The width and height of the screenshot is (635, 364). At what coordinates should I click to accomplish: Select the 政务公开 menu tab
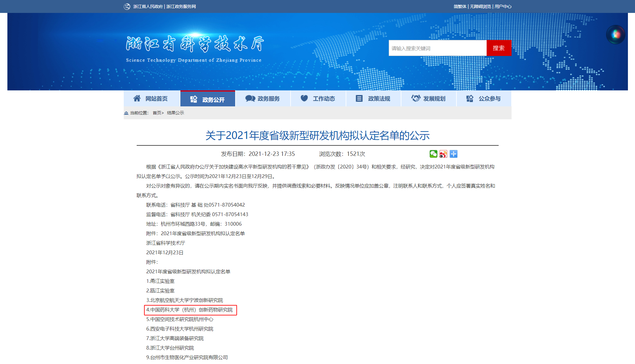(208, 98)
